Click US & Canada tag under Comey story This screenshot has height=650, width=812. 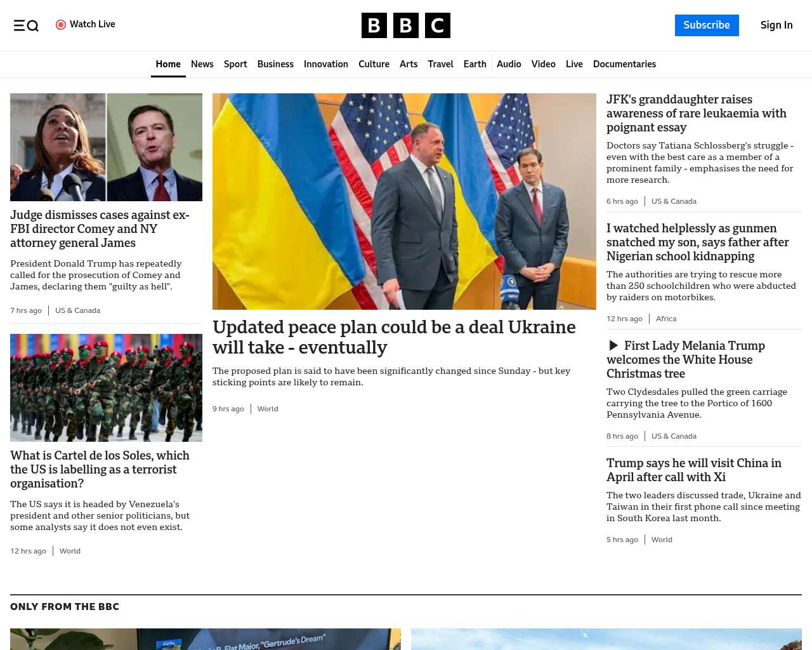(x=77, y=310)
